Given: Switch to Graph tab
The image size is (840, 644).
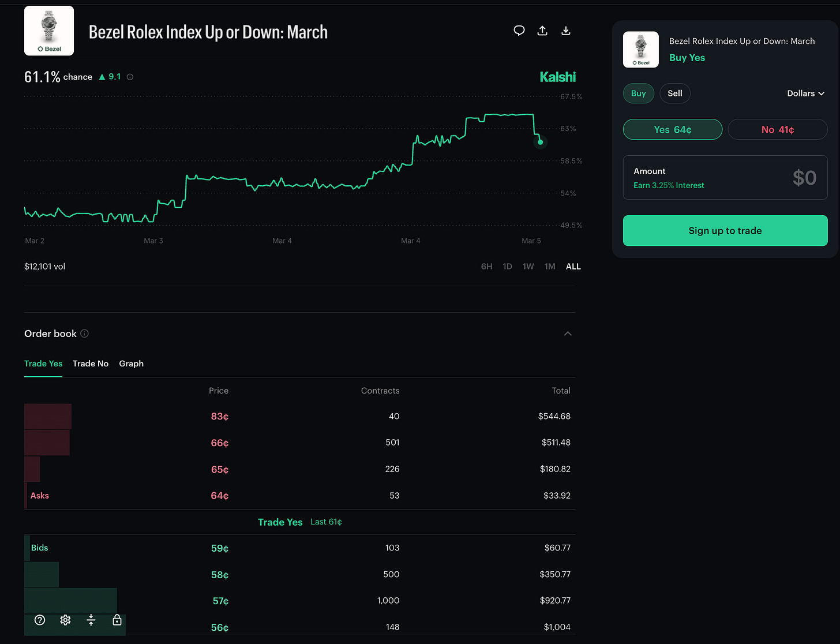Looking at the screenshot, I should 131,364.
